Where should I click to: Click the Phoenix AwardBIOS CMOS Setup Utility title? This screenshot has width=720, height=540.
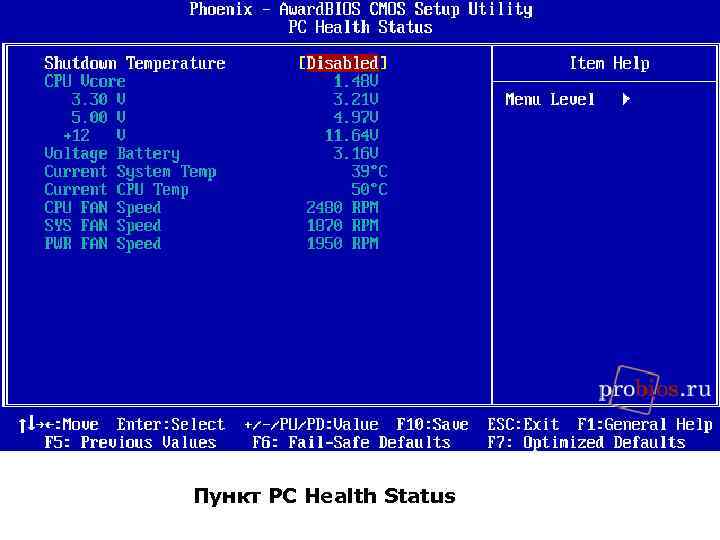pyautogui.click(x=360, y=9)
